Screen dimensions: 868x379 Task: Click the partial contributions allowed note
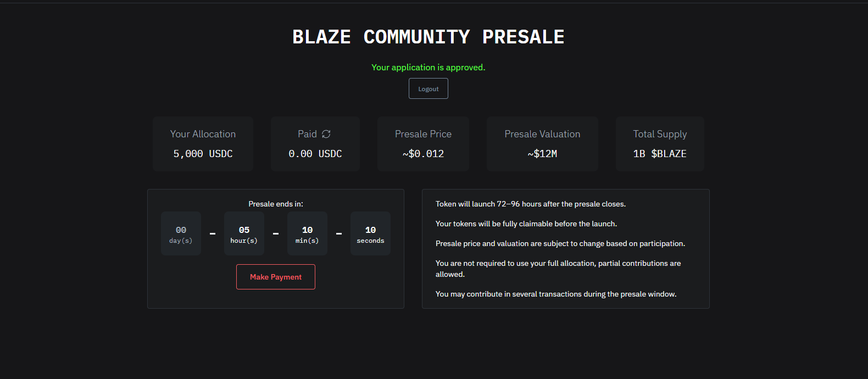558,269
